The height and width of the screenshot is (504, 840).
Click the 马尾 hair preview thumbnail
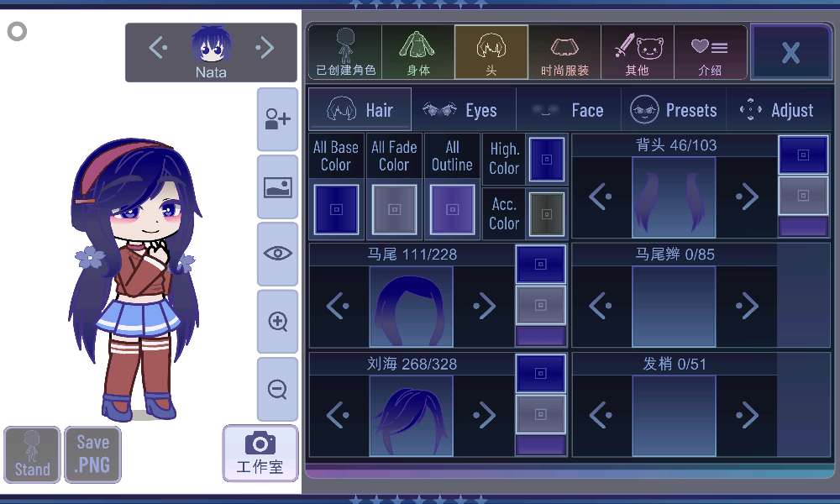point(411,307)
